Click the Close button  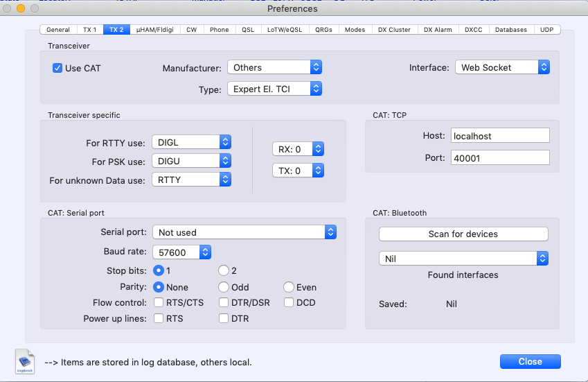pyautogui.click(x=530, y=361)
